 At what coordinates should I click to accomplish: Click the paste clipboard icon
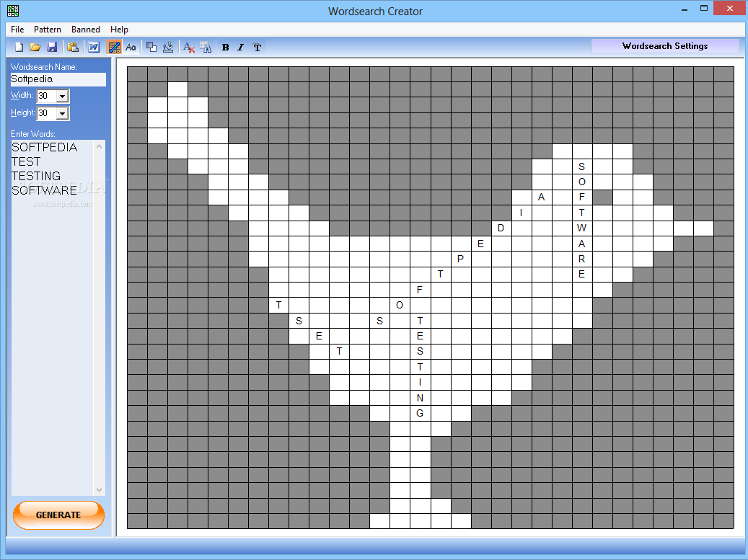coord(73,47)
